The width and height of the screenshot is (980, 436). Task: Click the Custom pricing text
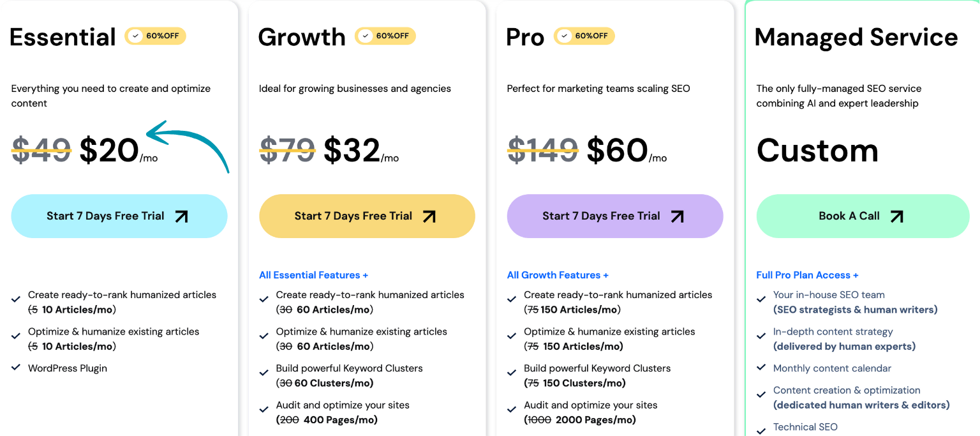(x=817, y=151)
